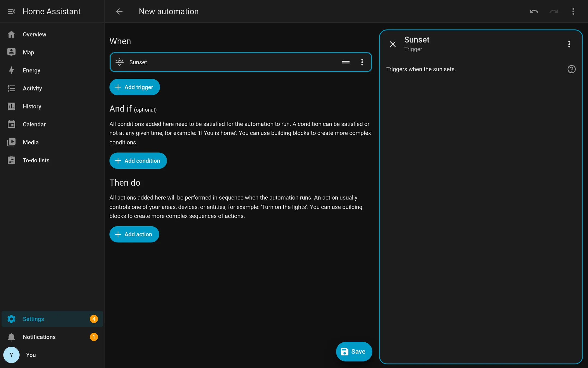Open the Sunset trigger row options menu
This screenshot has width=588, height=368.
[362, 62]
